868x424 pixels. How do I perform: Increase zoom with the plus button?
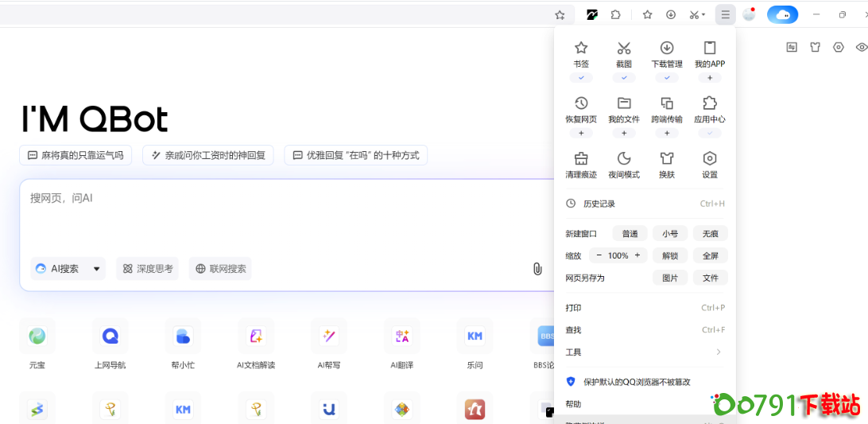[637, 255]
